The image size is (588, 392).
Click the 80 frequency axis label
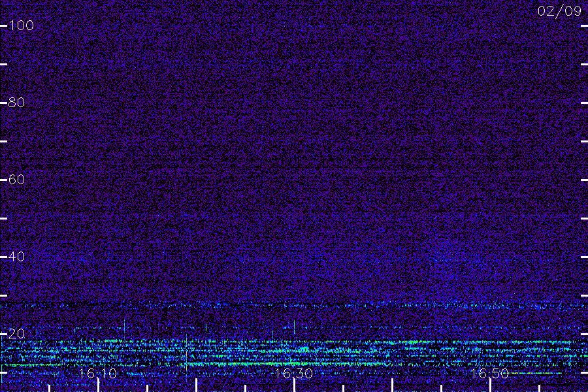[17, 103]
